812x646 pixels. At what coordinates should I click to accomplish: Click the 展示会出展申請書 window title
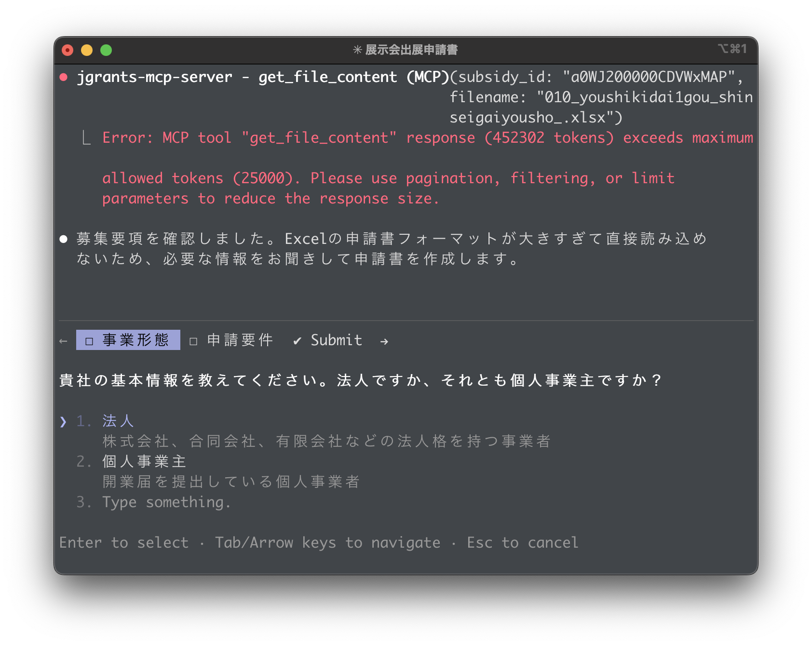(x=411, y=50)
